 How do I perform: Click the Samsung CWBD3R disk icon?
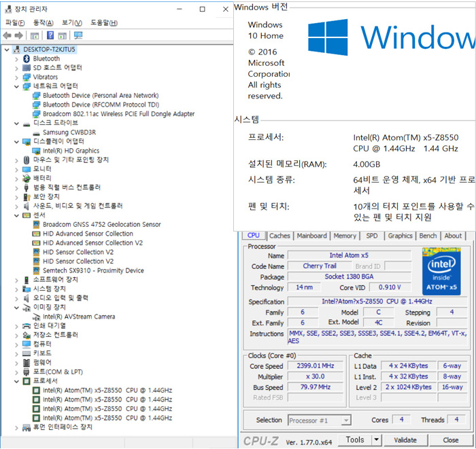click(x=37, y=132)
